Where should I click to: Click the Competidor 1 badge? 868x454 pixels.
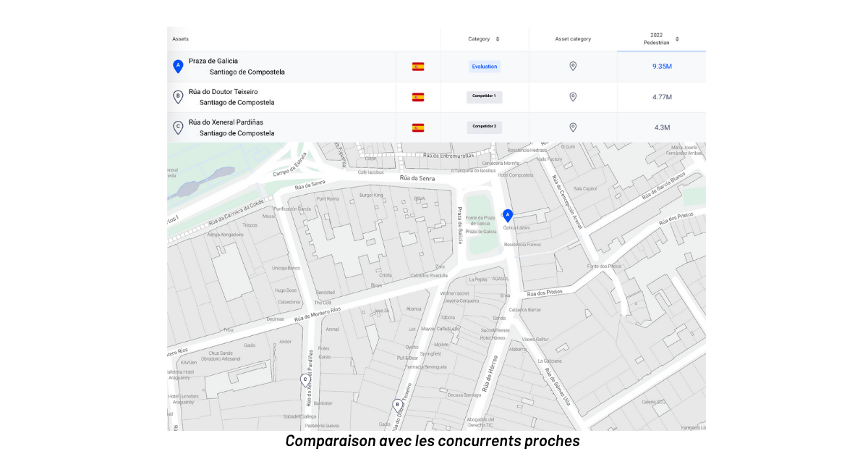click(485, 96)
